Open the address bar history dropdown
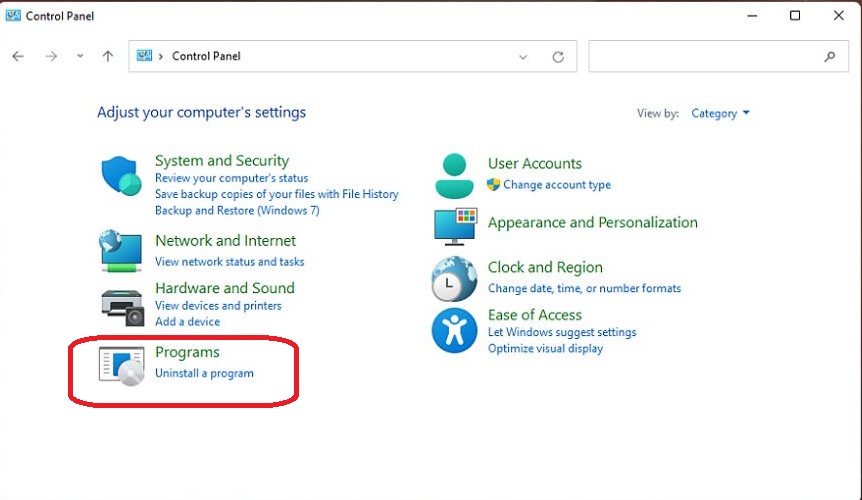The height and width of the screenshot is (500, 862). [523, 57]
